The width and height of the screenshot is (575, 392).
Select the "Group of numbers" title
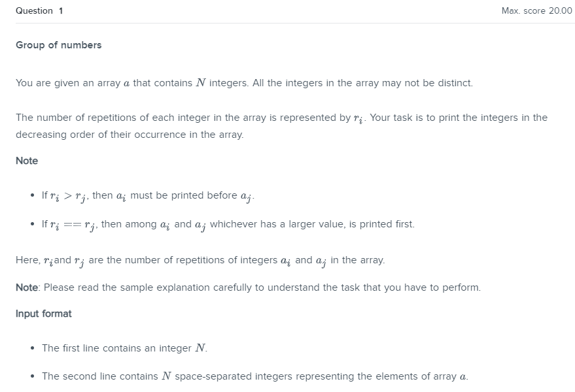tap(59, 45)
